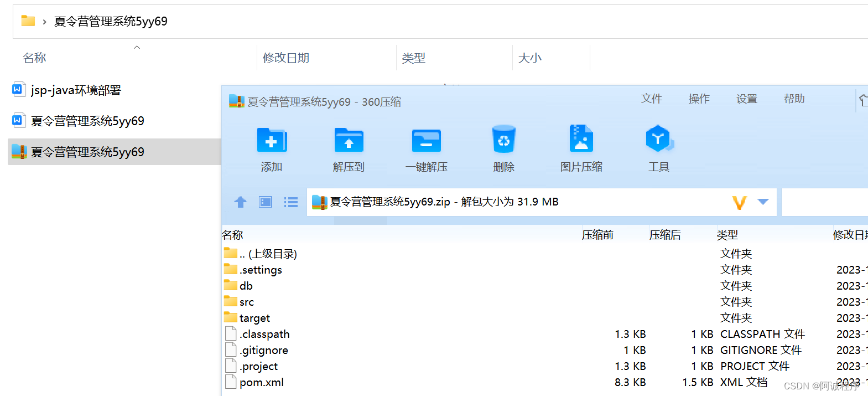This screenshot has width=868, height=396.
Task: Select the target folder icon
Action: (x=230, y=317)
